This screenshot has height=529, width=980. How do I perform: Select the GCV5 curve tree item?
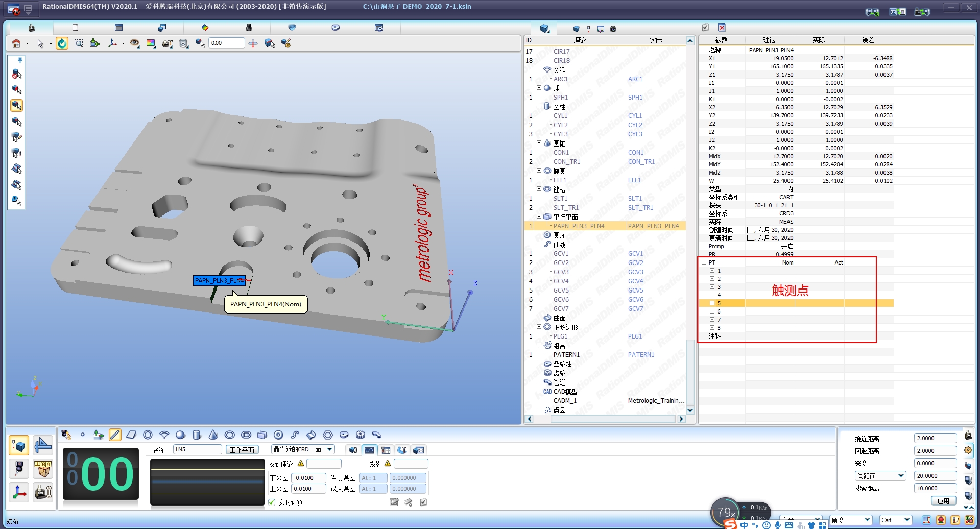(561, 291)
